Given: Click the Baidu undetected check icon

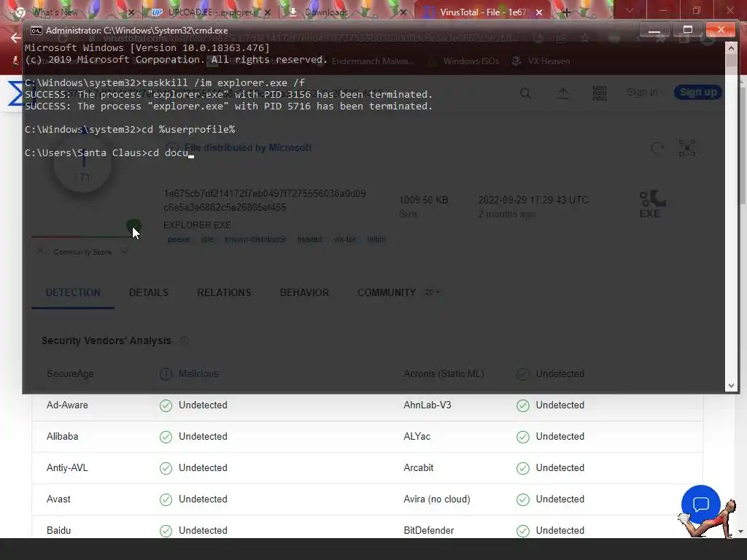Looking at the screenshot, I should point(166,531).
